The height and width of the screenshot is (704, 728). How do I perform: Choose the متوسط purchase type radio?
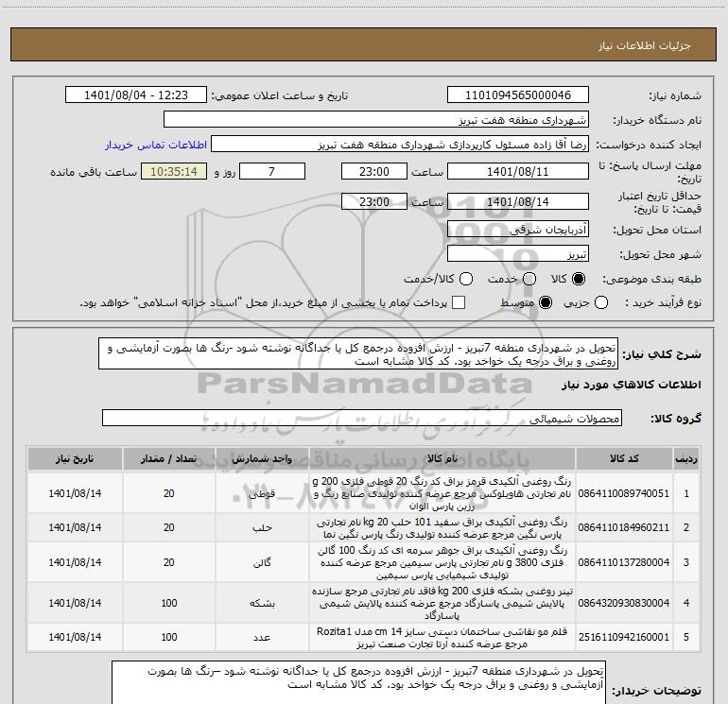pos(546,302)
